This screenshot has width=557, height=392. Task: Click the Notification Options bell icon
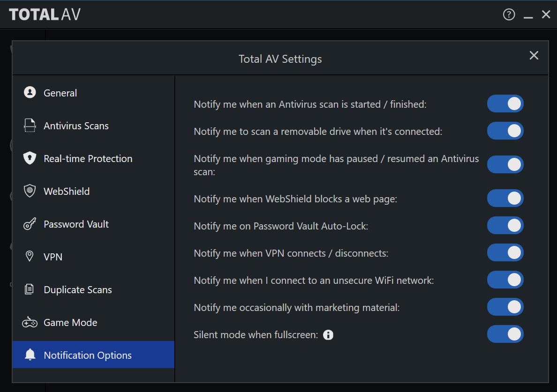pos(30,355)
